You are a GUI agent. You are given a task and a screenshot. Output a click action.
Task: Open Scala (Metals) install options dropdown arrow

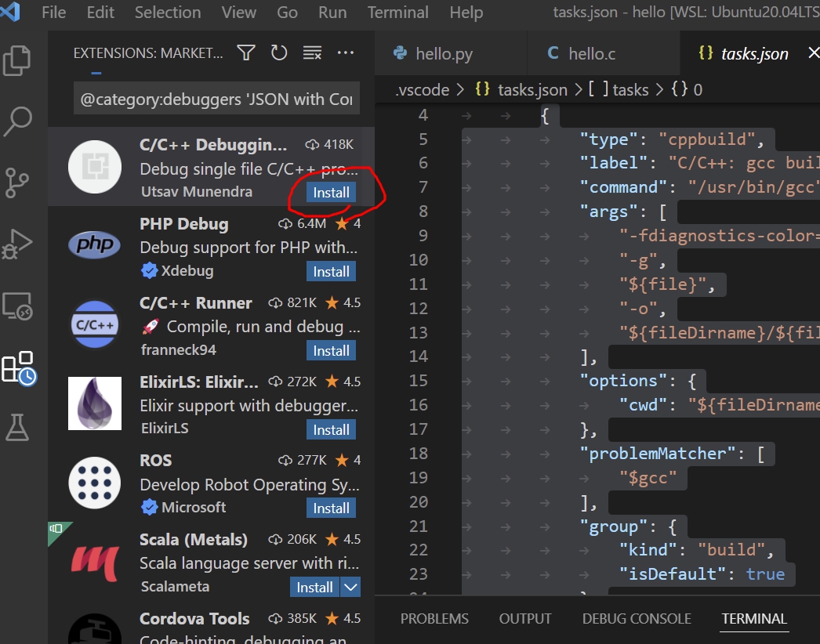point(350,587)
